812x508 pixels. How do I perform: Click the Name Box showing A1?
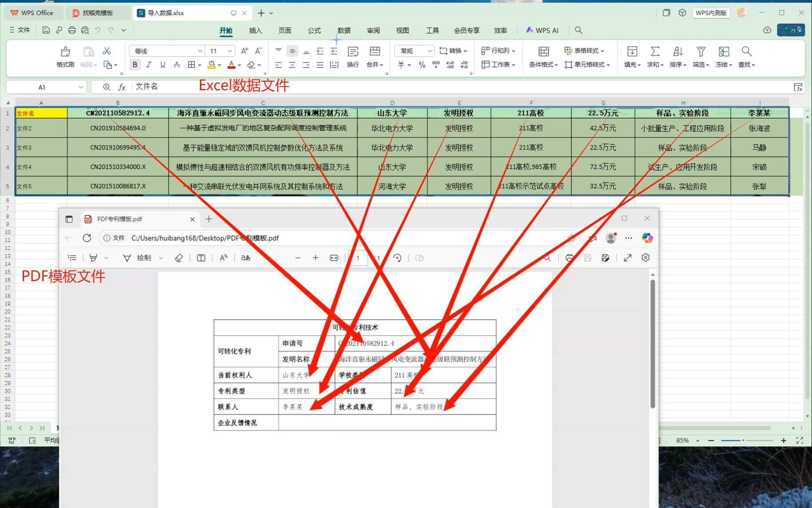coord(45,87)
